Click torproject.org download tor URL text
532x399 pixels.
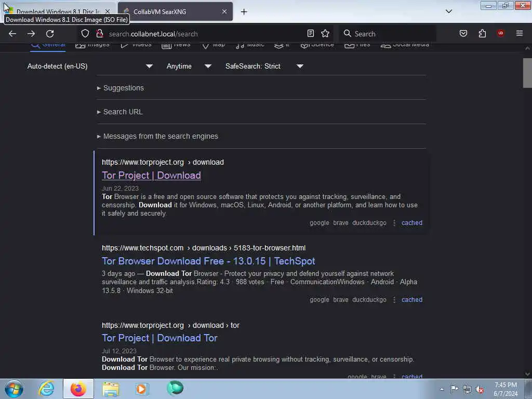(170, 325)
